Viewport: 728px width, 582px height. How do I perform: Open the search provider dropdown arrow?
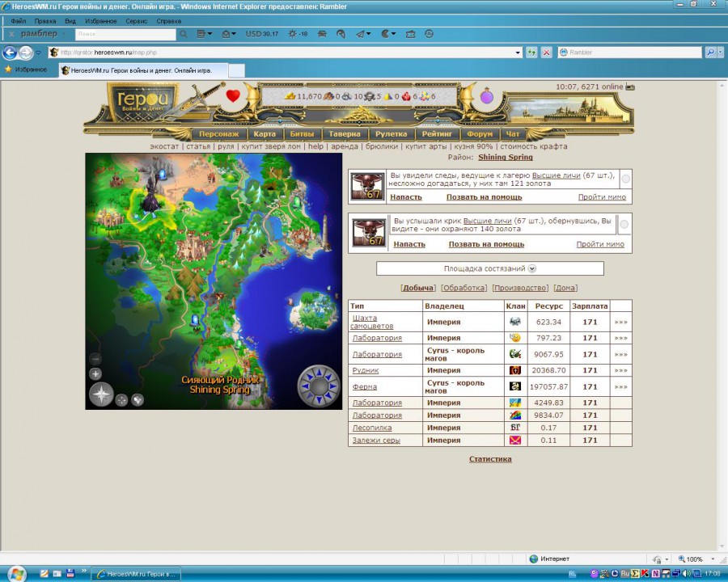coord(720,53)
